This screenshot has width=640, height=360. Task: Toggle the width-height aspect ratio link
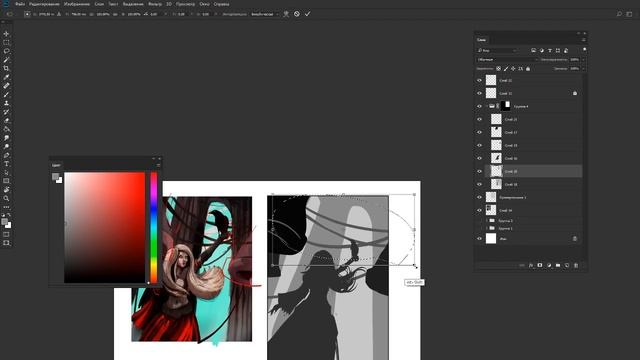pyautogui.click(x=114, y=14)
